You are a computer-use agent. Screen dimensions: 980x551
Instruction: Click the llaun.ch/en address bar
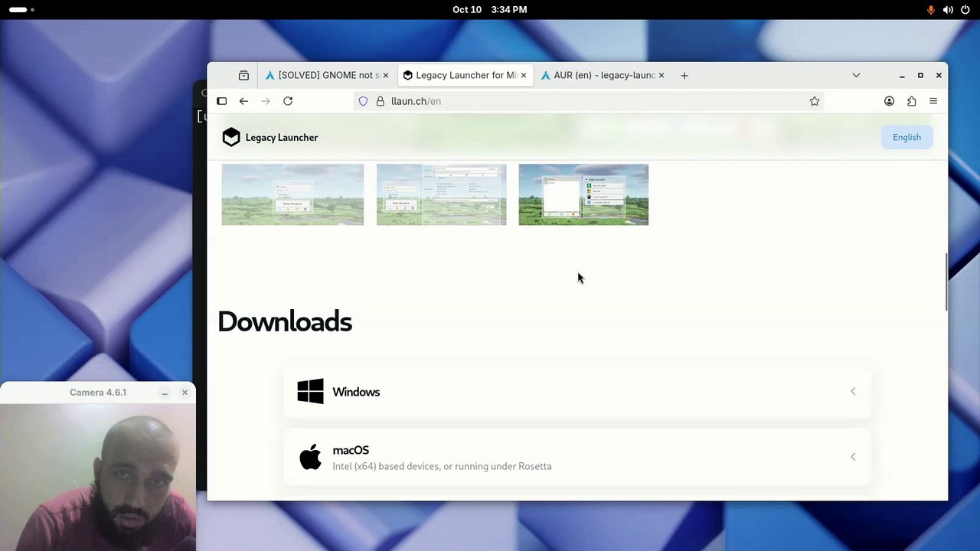(590, 101)
